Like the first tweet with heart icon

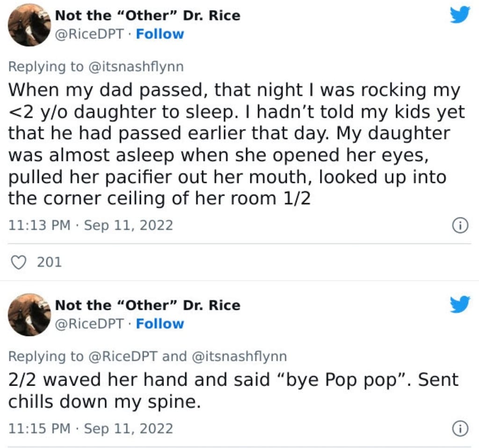tap(19, 262)
